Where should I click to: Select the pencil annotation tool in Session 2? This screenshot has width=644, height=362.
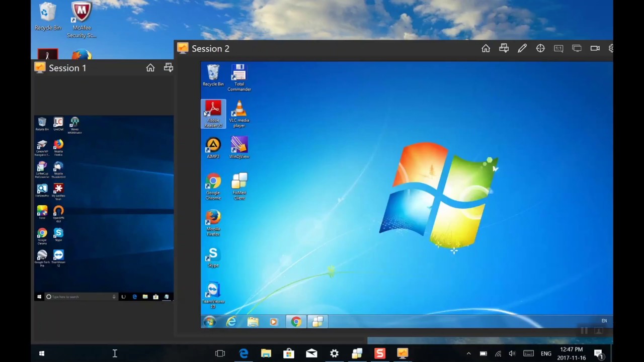coord(522,48)
